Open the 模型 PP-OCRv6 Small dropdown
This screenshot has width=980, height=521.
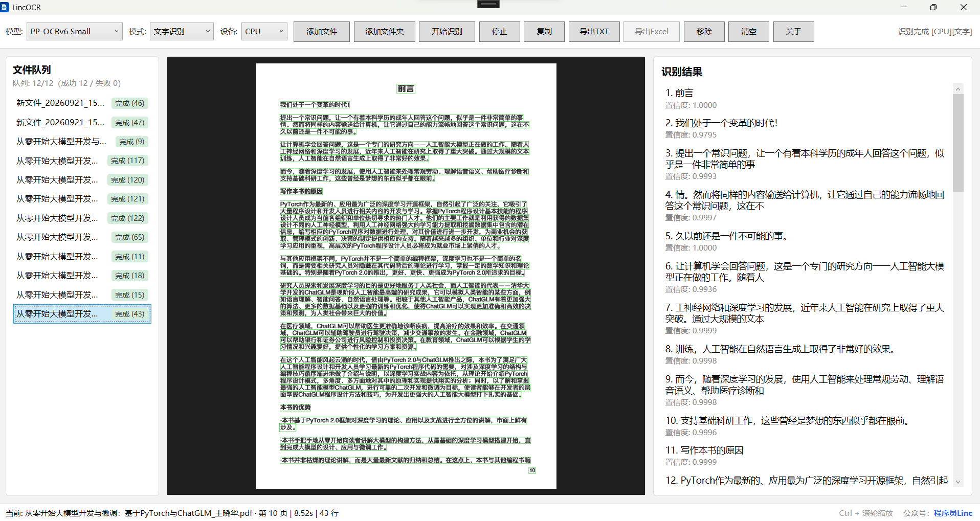click(x=74, y=31)
